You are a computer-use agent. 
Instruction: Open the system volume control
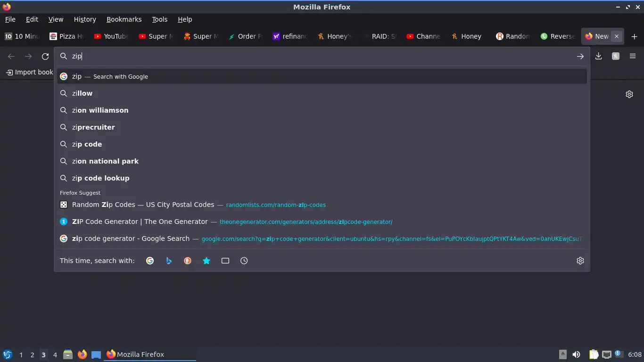coord(576,354)
